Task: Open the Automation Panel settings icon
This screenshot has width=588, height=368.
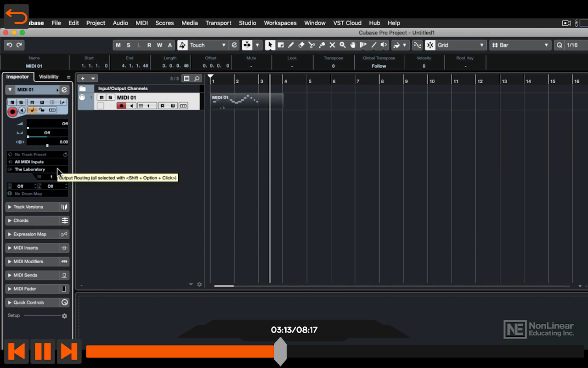Action: pos(234,45)
